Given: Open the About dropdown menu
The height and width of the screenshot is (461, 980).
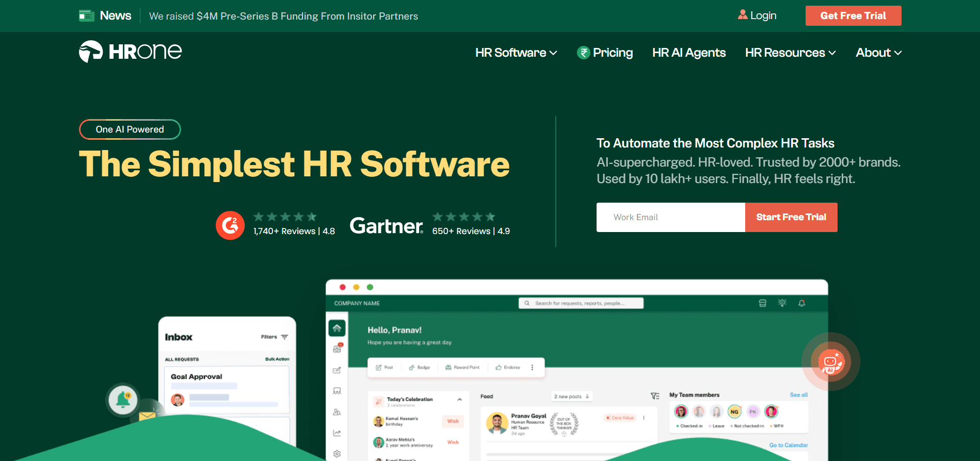Looking at the screenshot, I should click(879, 53).
